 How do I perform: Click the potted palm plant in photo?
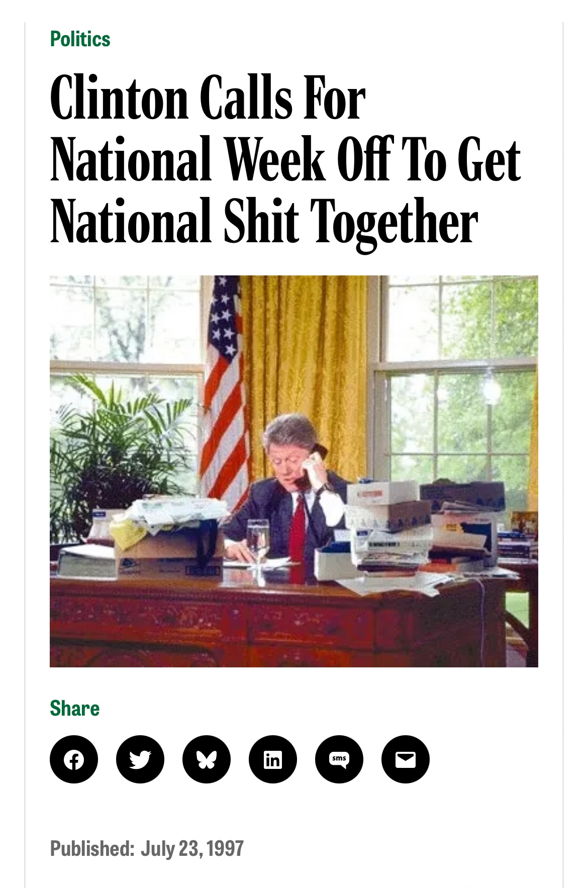point(116,442)
